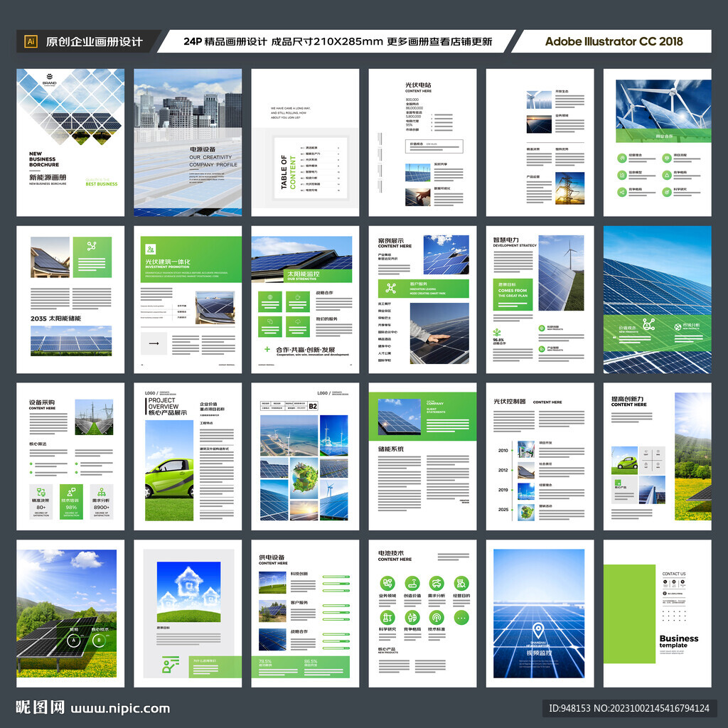Open the 案例展示 page thumbnail
Screen dimensions: 728x728
pos(422,299)
